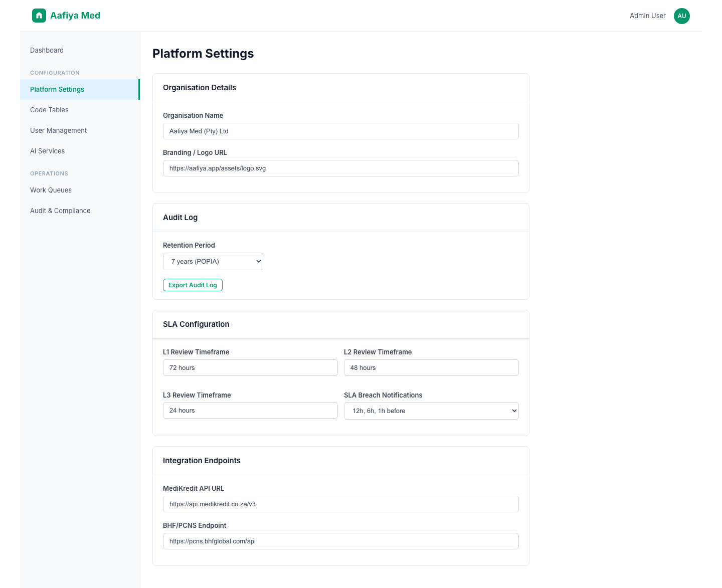
Task: Click the Audit Log section header
Action: point(180,218)
